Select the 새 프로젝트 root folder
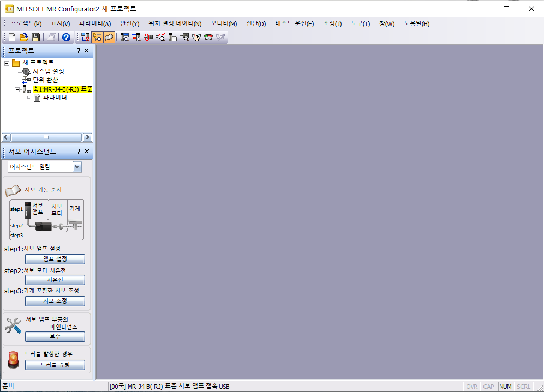544x392 pixels. tap(38, 62)
